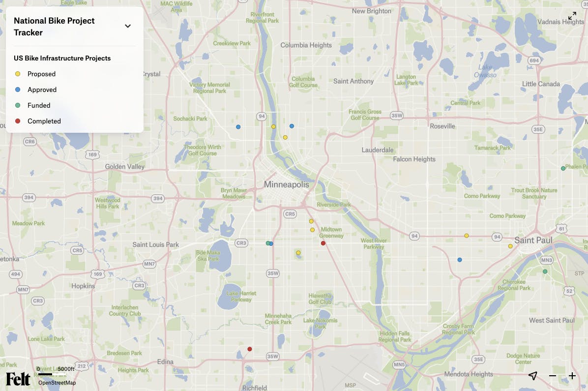The width and height of the screenshot is (588, 391).
Task: Click the "West Saint Paul" label
Action: (x=552, y=320)
